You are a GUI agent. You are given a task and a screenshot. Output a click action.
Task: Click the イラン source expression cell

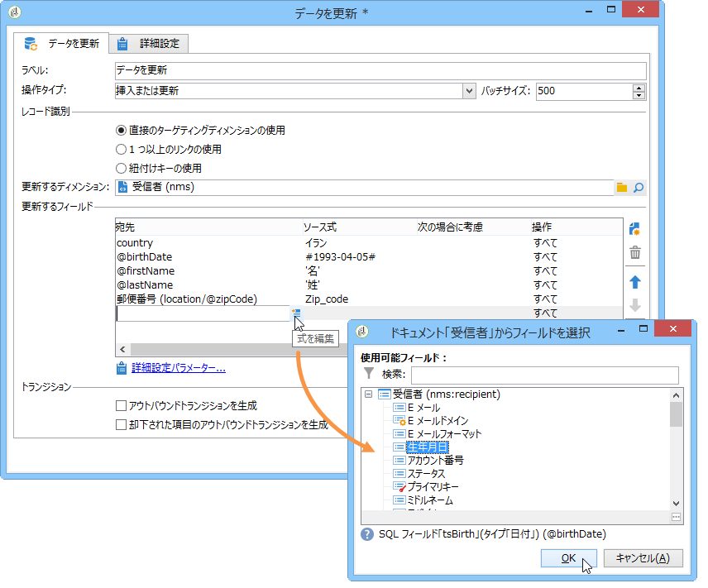316,243
